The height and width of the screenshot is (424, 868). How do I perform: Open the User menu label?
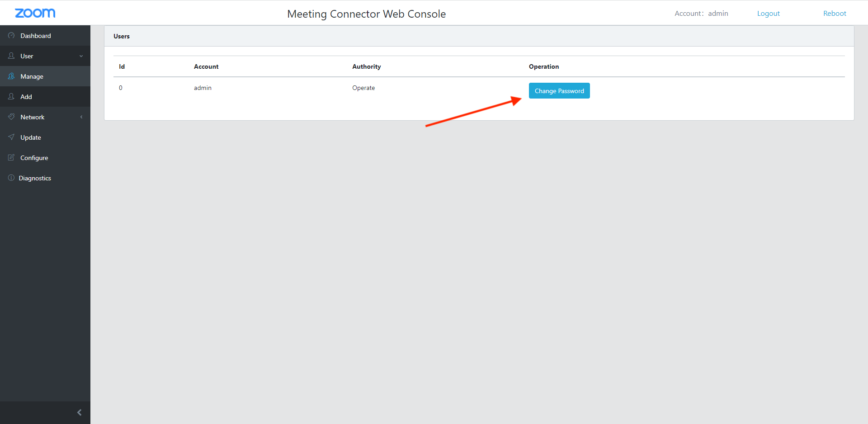27,56
